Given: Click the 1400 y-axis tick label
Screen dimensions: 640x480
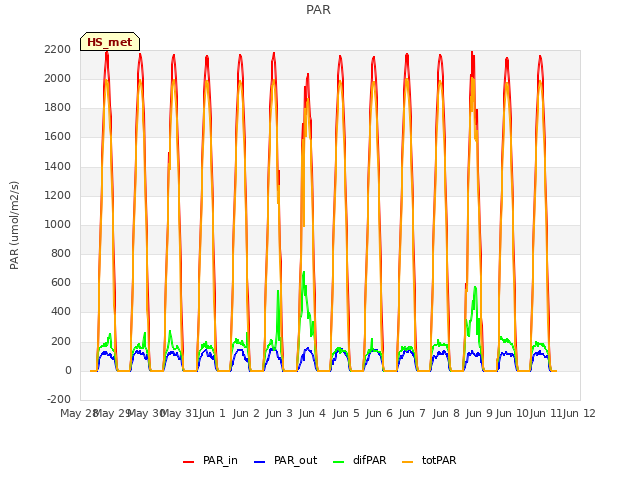Looking at the screenshot, I should click(x=58, y=167).
